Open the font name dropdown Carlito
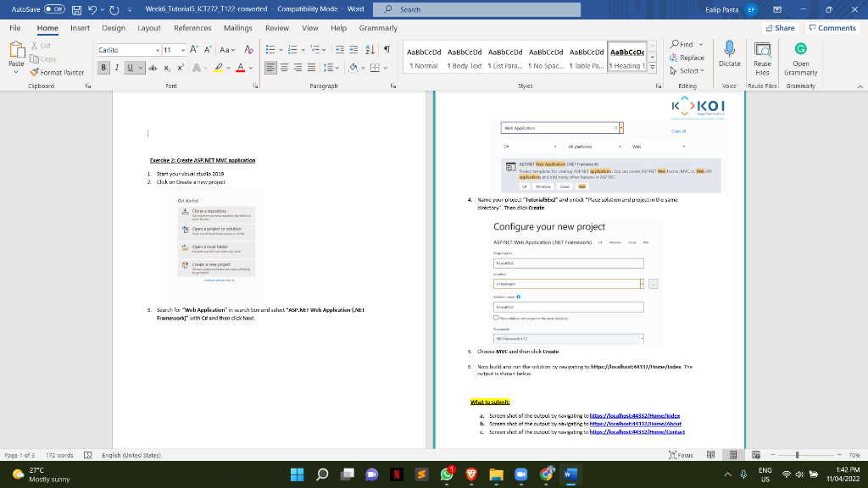Image resolution: width=868 pixels, height=488 pixels. 158,50
